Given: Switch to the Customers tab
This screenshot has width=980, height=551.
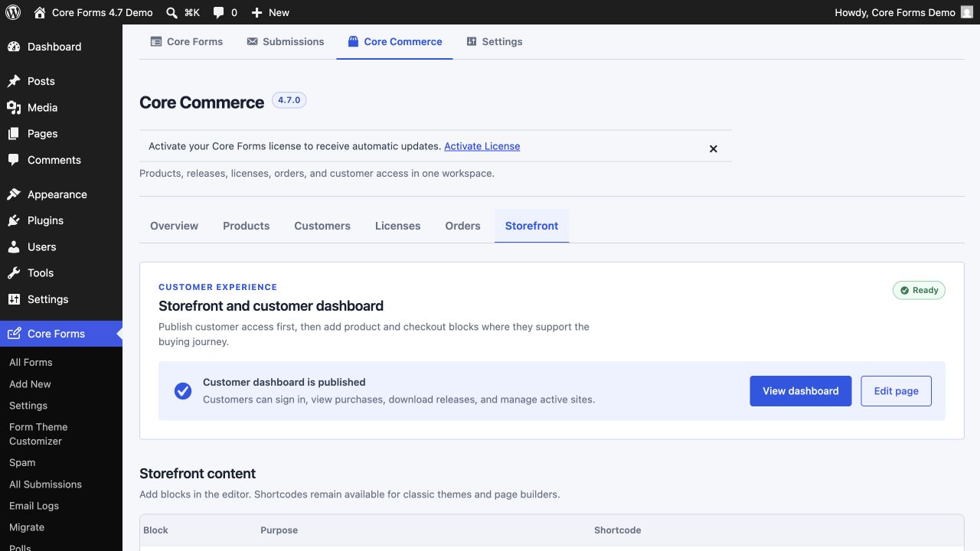Looking at the screenshot, I should (x=322, y=226).
